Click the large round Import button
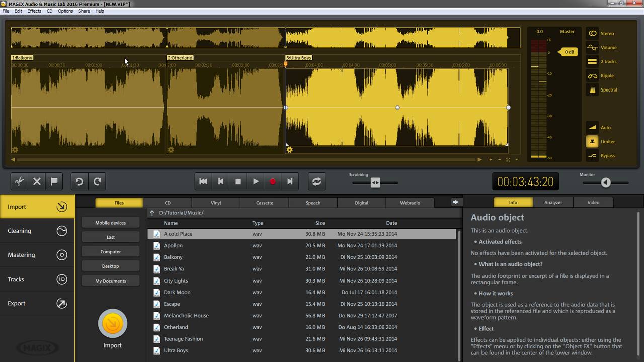 (x=113, y=324)
